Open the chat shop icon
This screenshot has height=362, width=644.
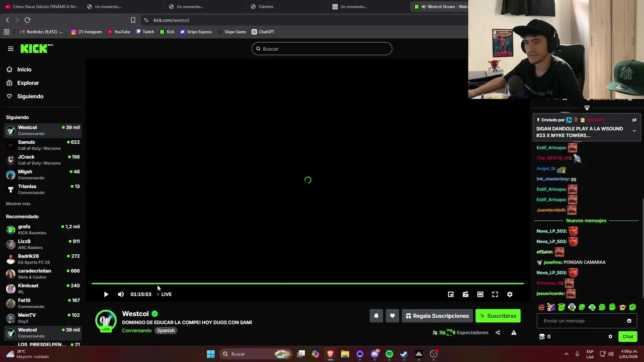point(542,337)
